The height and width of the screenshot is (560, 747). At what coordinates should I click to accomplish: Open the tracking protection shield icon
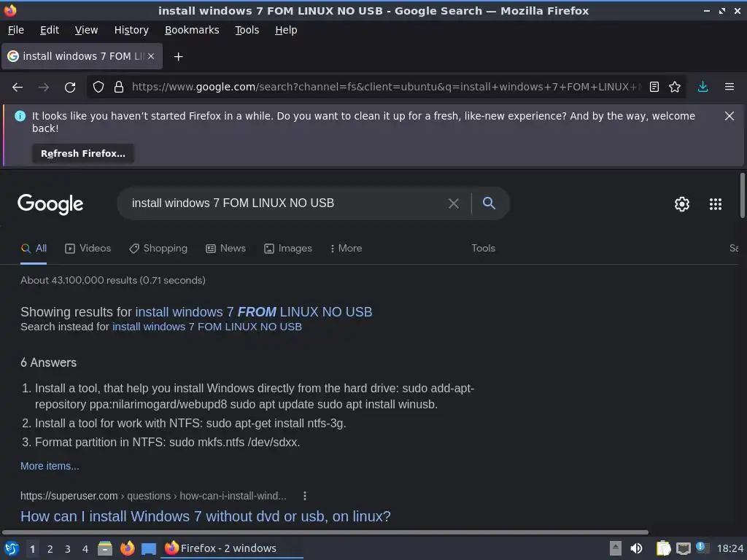pyautogui.click(x=98, y=87)
